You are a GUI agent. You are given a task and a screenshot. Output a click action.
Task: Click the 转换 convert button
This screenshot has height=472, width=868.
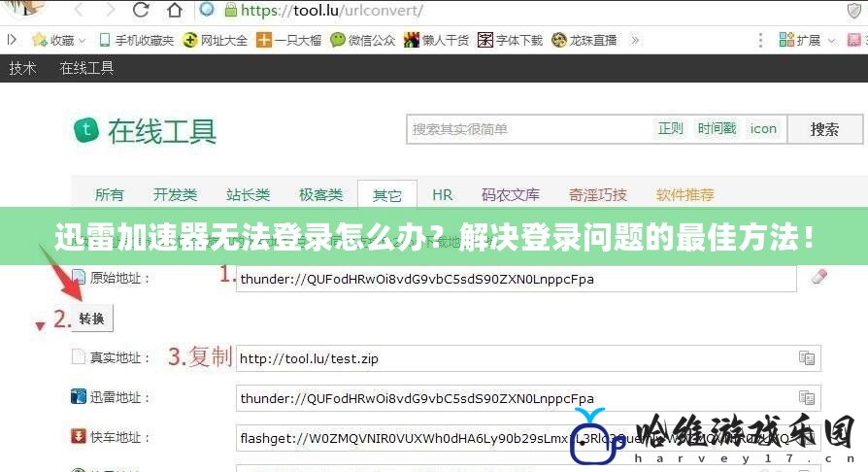pos(92,319)
